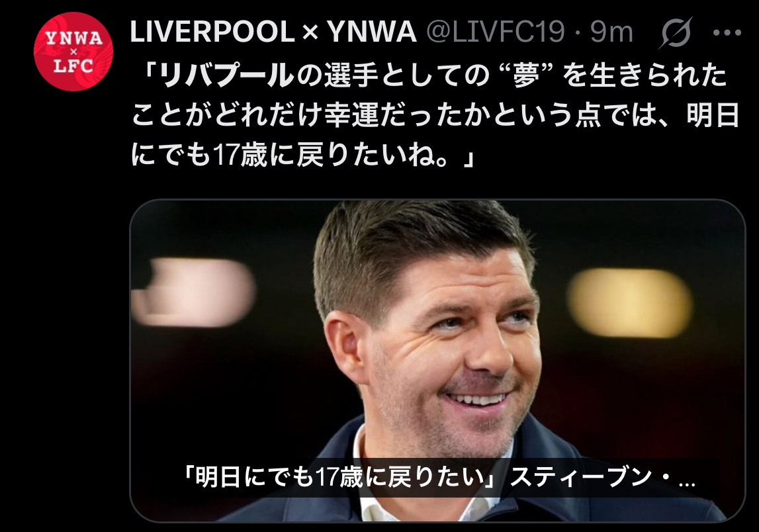Click the quoted word “夢” in the tweet
Viewport: 759px width, 532px height.
525,76
